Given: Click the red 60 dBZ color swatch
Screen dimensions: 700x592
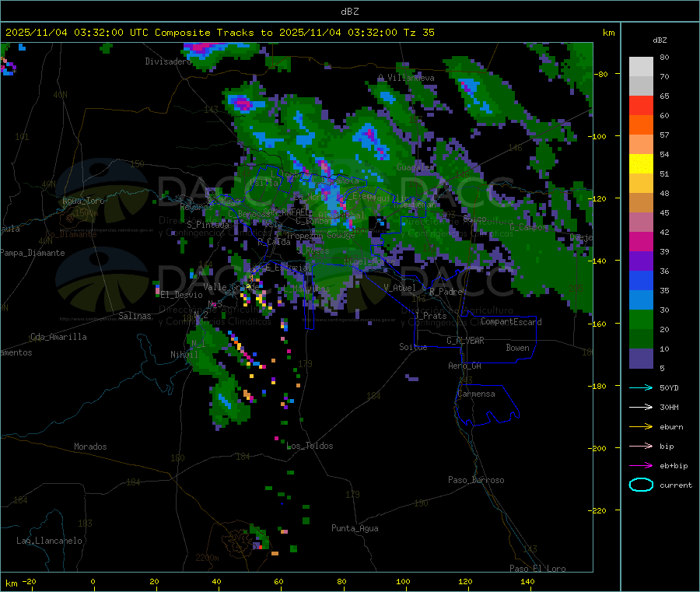Looking at the screenshot, I should click(x=641, y=105).
